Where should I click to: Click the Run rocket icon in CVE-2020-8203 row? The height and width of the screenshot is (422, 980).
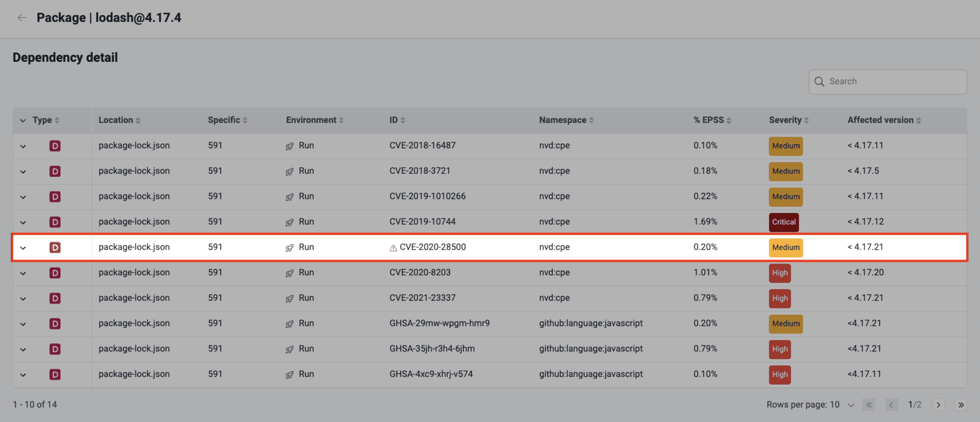pos(289,273)
